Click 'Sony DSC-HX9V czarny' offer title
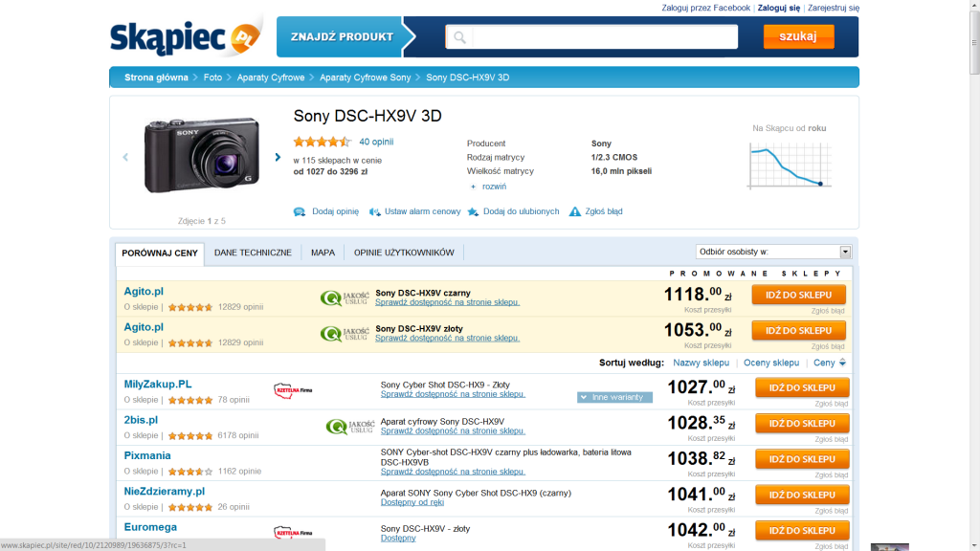Screen dimensions: 980x551 pyautogui.click(x=423, y=293)
